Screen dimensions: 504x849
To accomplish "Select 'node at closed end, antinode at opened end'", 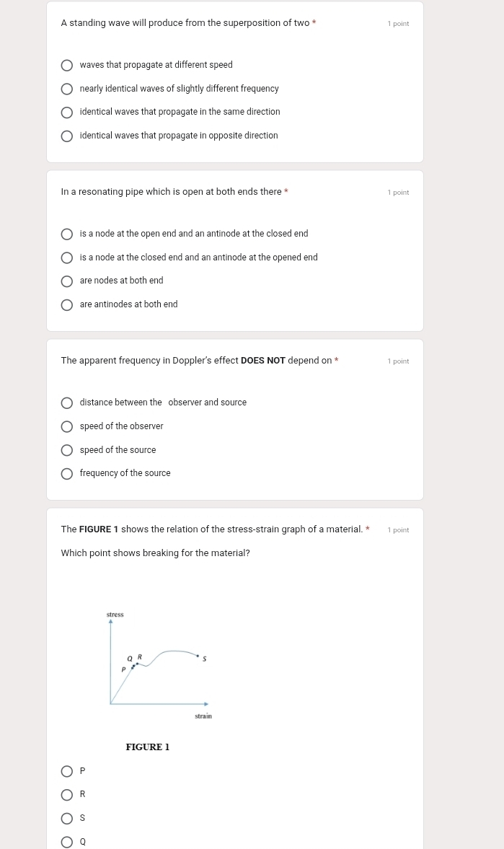I will pyautogui.click(x=67, y=258).
